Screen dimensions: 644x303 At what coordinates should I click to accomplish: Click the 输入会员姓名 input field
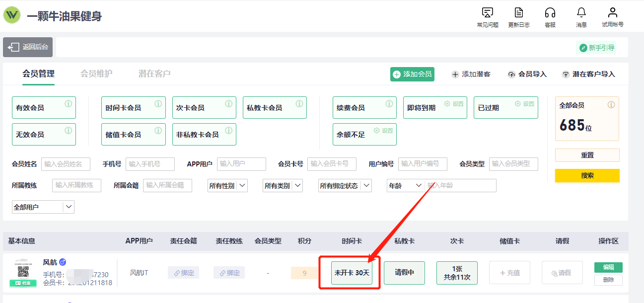click(66, 164)
